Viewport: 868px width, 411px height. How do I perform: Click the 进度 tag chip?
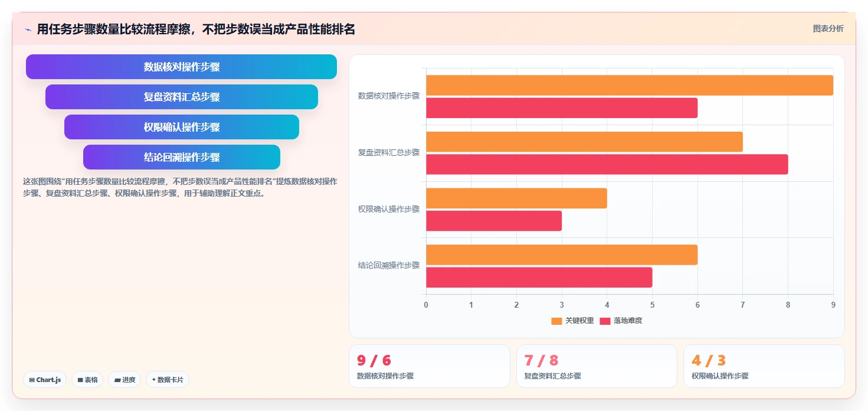[125, 380]
